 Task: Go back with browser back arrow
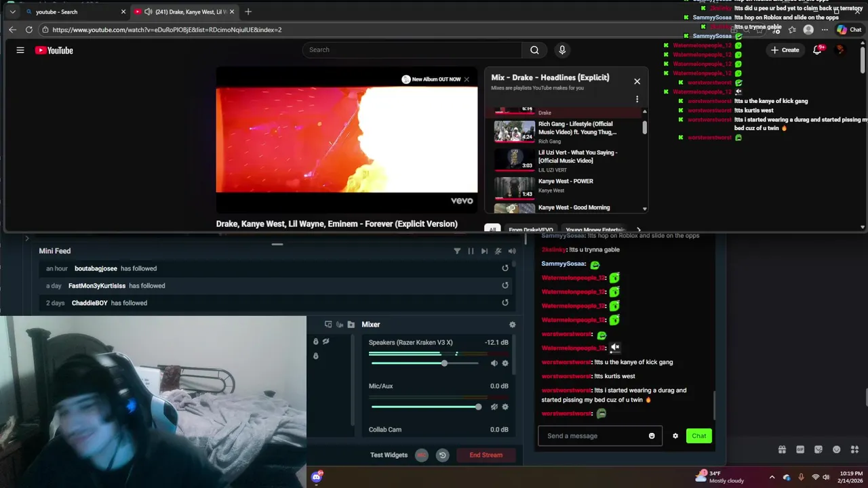[x=12, y=30]
